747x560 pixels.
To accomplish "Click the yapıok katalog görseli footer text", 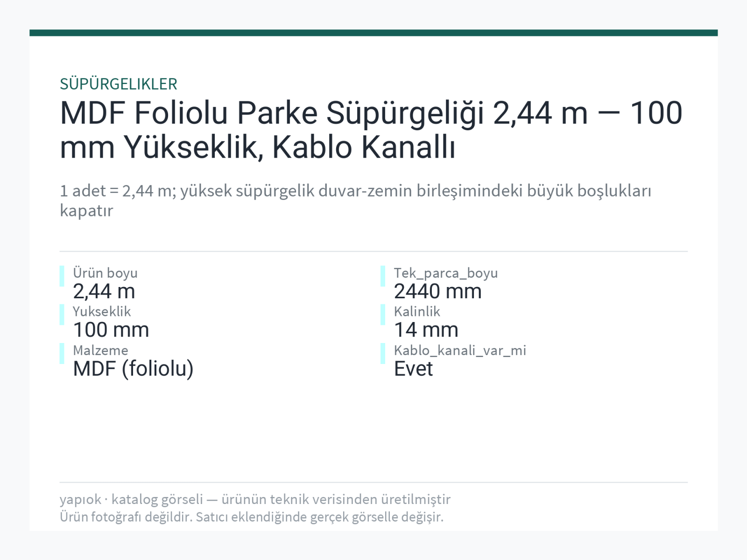I will (255, 499).
